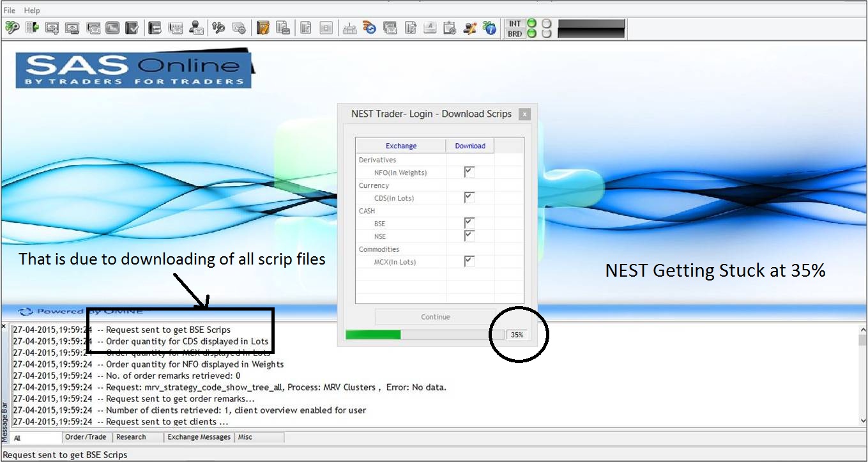Click the Exchange column header
Screen dimensions: 868x462
click(x=400, y=146)
